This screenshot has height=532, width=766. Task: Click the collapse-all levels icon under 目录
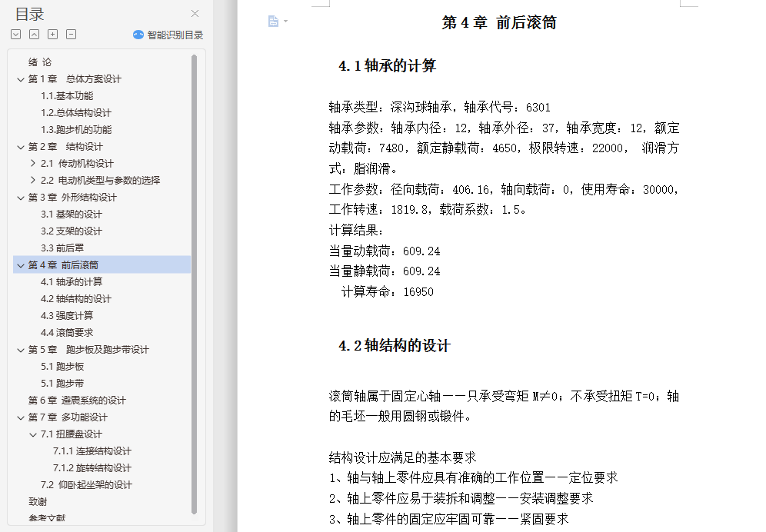pos(34,34)
